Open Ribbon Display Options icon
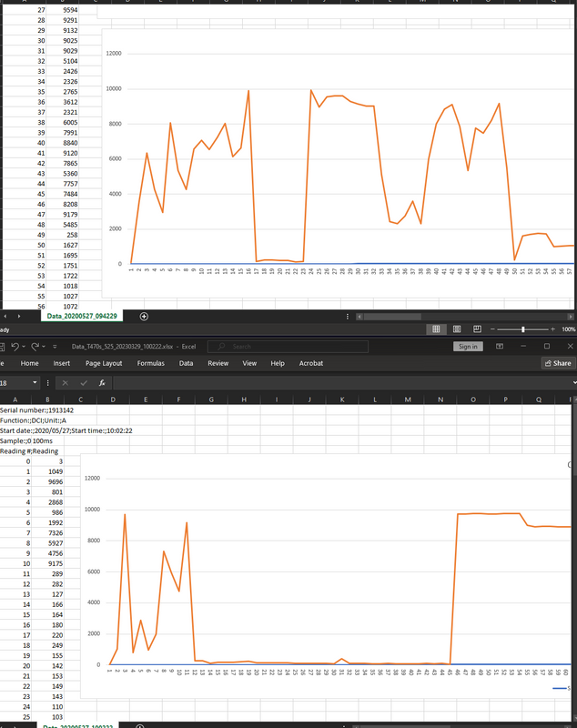The height and width of the screenshot is (728, 577). pos(500,347)
